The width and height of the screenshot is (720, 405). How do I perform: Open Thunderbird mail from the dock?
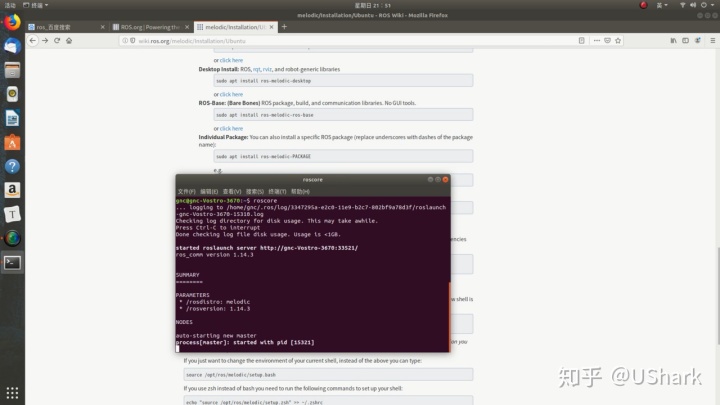12,46
